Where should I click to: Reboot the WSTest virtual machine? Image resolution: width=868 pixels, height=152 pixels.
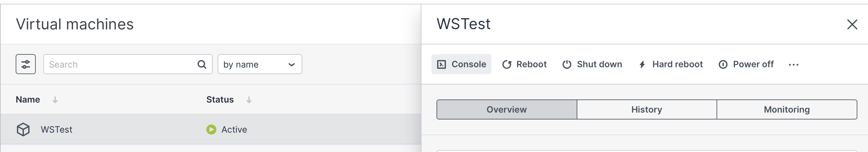point(524,64)
